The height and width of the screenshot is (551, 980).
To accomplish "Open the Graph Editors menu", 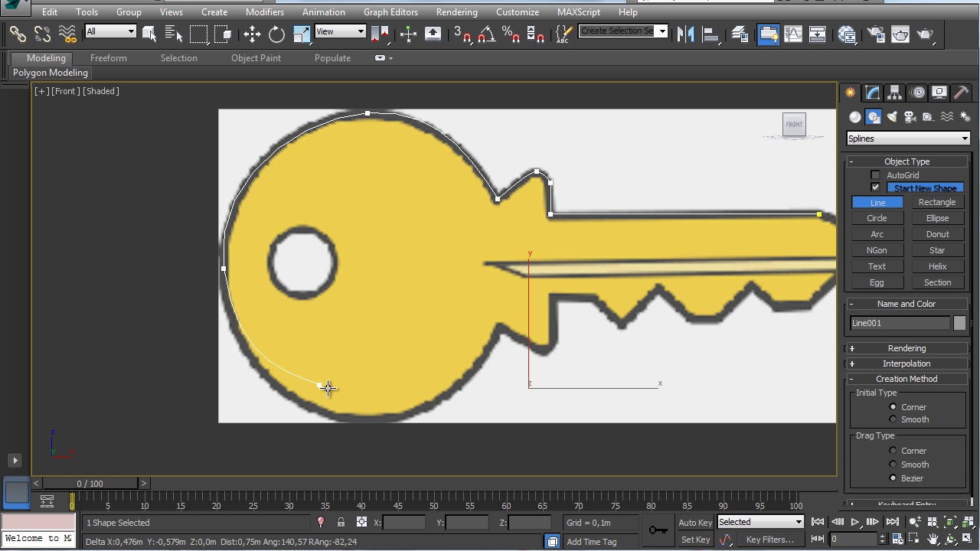I will click(x=390, y=12).
